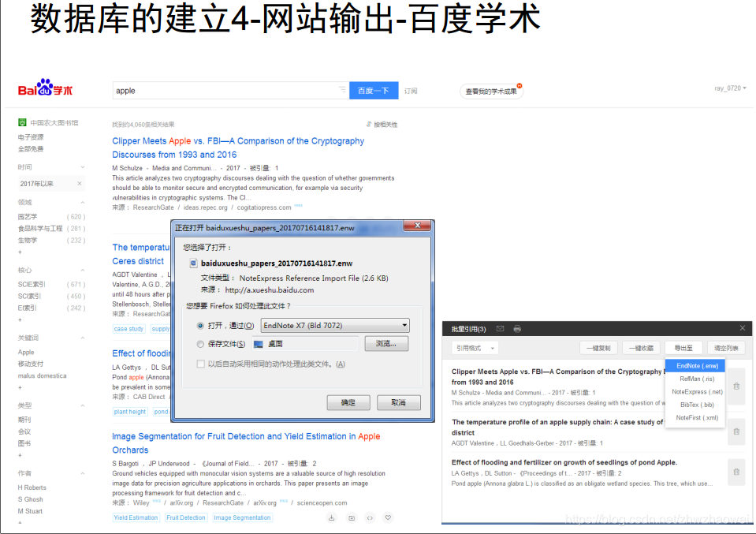This screenshot has height=534, width=756.
Task: Click the Yield Estimation keyword tag
Action: tap(136, 517)
